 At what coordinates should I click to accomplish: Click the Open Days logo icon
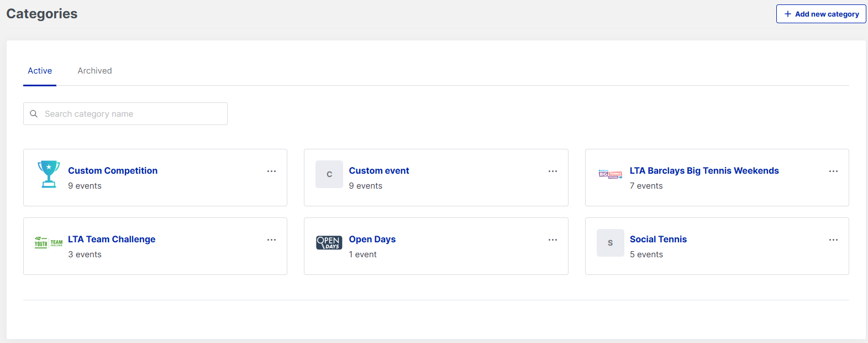coord(329,243)
